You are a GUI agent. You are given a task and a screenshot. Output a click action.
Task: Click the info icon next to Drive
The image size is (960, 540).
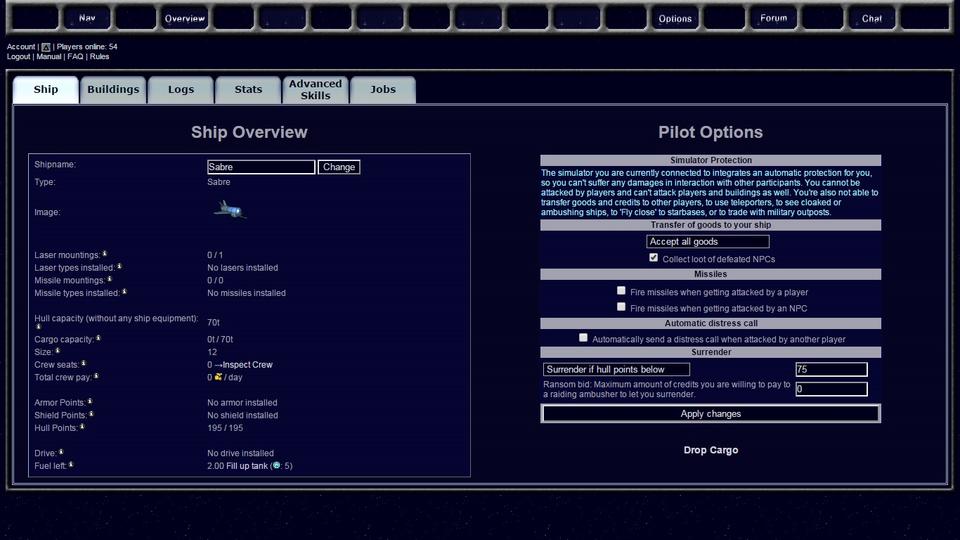point(60,452)
